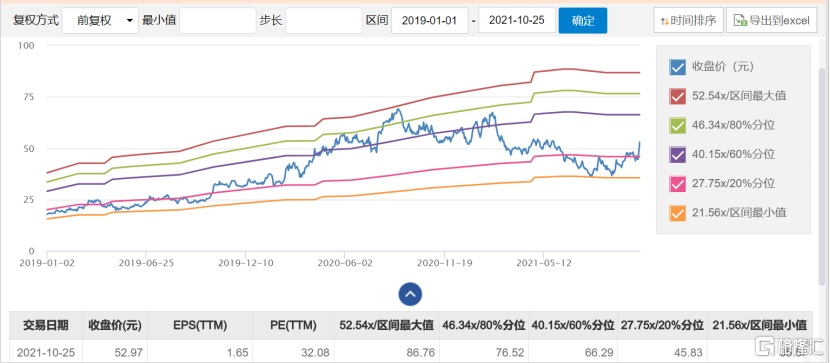Viewport: 830px width, 363px height.
Task: Sort by time using 时间排序 button
Action: pos(688,21)
